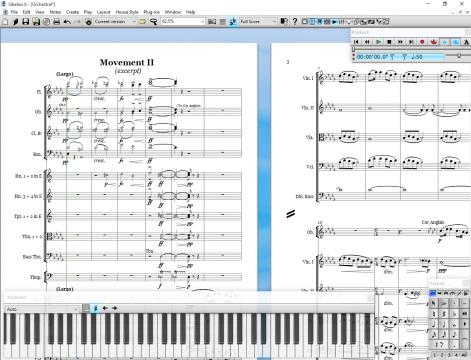Undo the last action with the undo arrow
This screenshot has width=471, height=360.
(x=67, y=22)
